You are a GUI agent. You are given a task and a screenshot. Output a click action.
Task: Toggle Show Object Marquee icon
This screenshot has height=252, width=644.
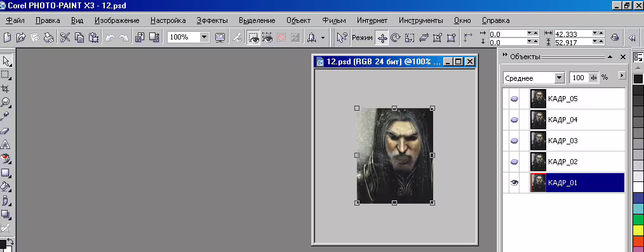[267, 38]
